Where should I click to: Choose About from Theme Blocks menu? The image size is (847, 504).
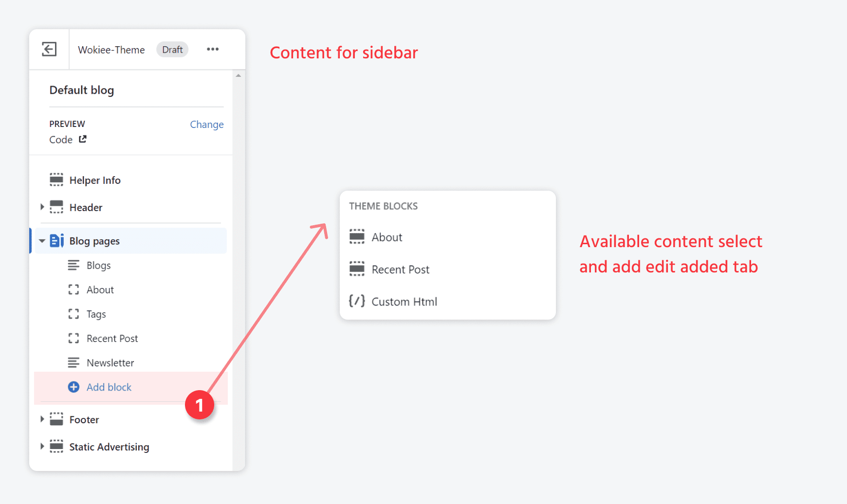[x=387, y=237]
